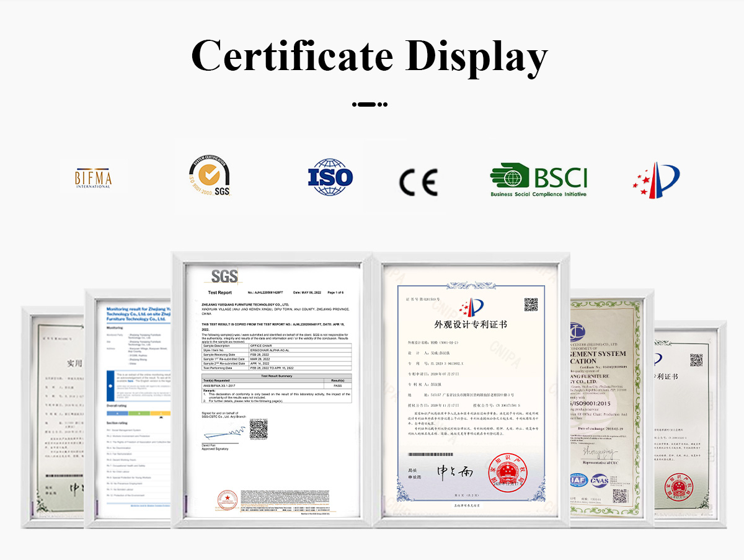Click the CE mark logo
This screenshot has width=744, height=560.
point(418,181)
